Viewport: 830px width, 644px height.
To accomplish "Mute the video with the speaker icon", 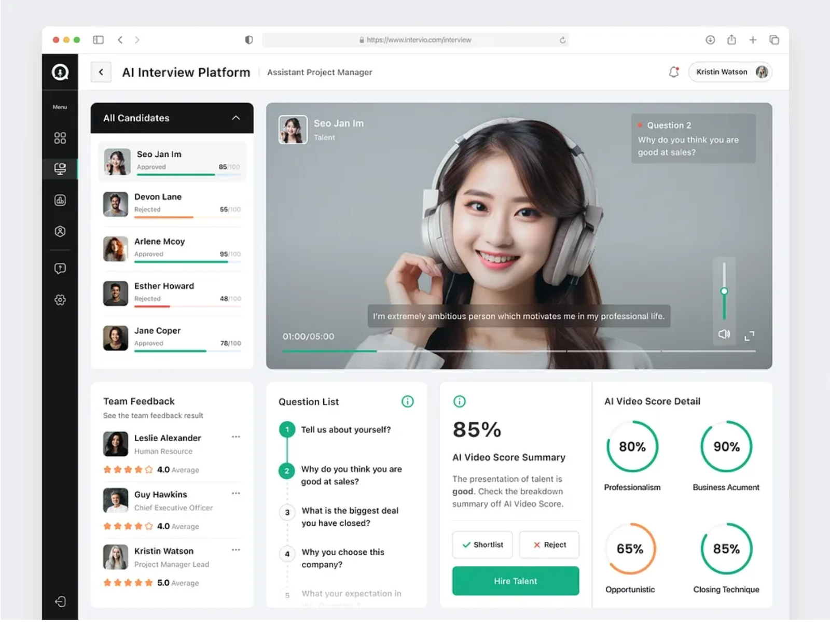I will pyautogui.click(x=724, y=334).
